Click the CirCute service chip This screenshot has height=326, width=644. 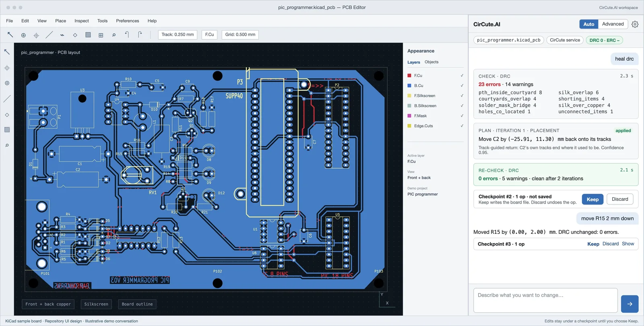click(x=565, y=40)
